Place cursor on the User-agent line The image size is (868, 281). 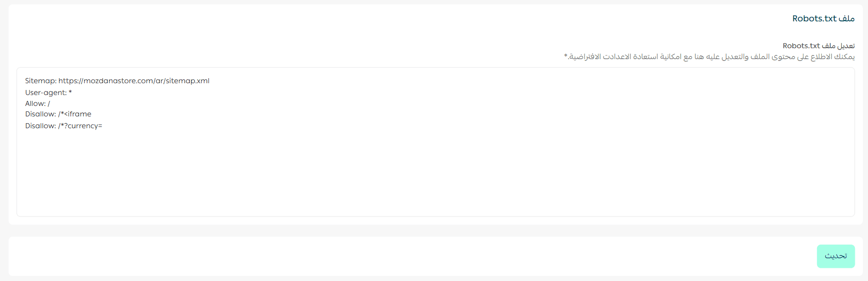point(48,93)
